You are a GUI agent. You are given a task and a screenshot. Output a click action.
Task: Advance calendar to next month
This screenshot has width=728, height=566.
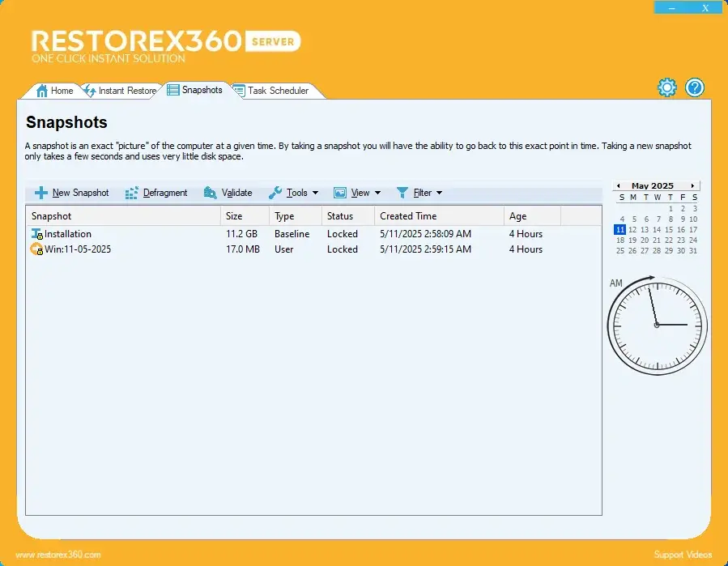(692, 186)
